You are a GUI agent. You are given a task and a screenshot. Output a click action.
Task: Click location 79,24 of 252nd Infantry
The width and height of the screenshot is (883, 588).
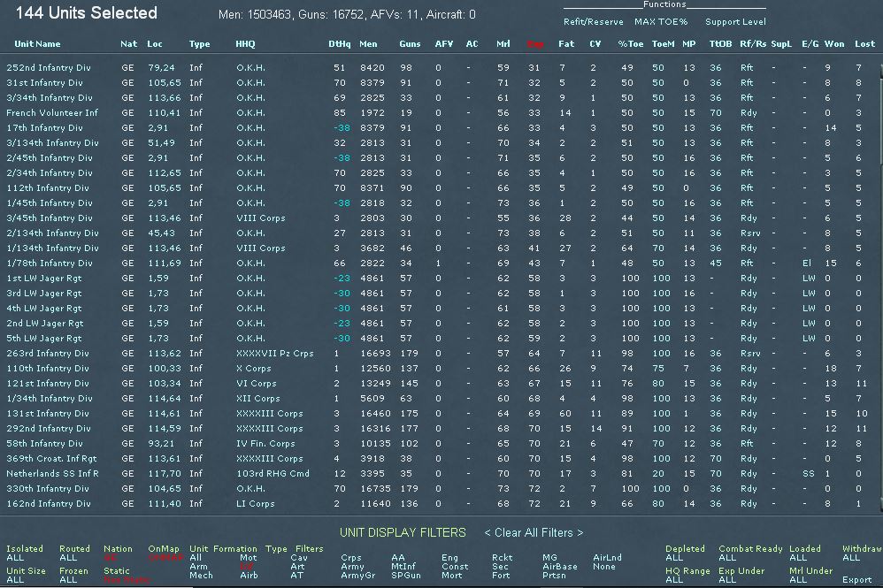coord(161,67)
